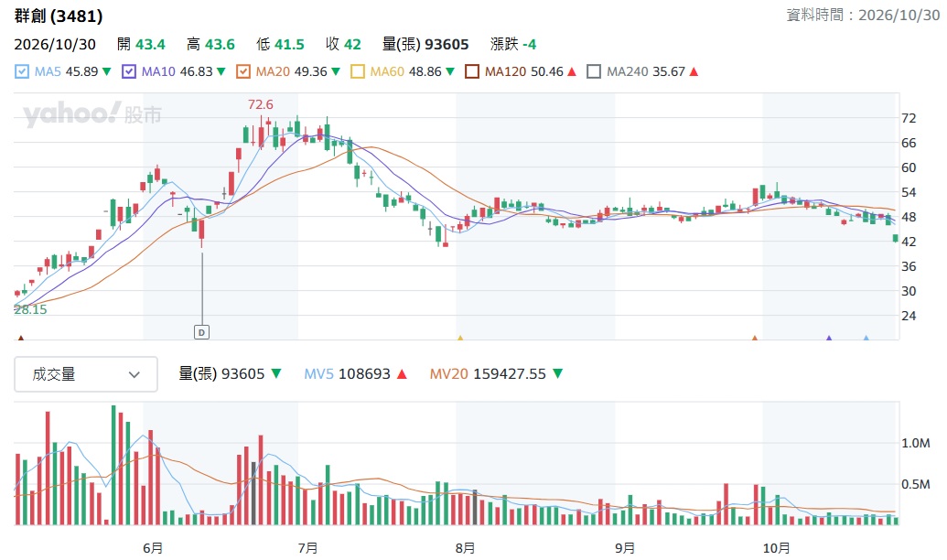Disable the MA20 moving average checkbox

[x=242, y=72]
